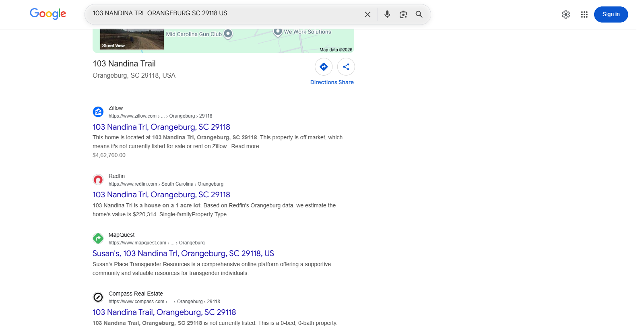The image size is (644, 335).
Task: Open MapQuest result Susan's, 103 Nandina Trl
Action: tap(183, 253)
